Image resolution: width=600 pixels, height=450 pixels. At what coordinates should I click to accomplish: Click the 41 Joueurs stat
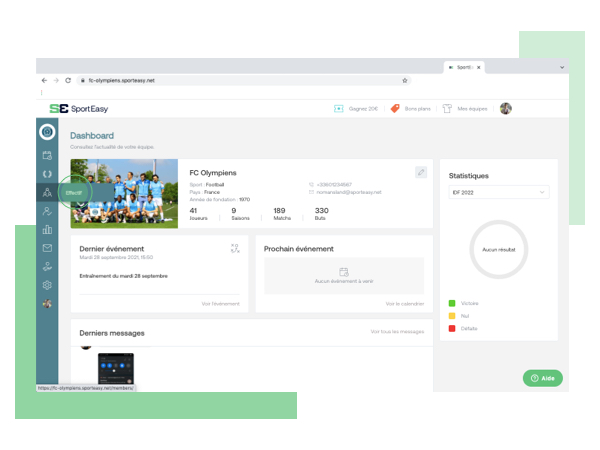coord(198,214)
